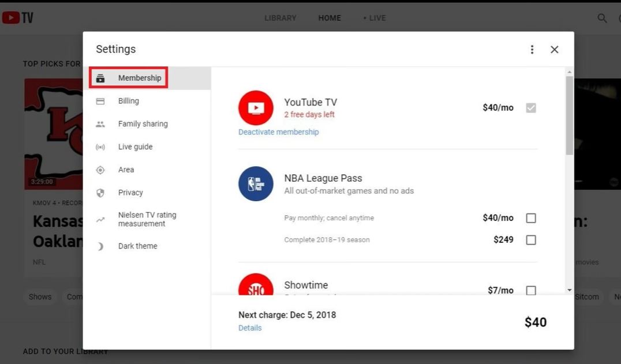Check the Showtime $7/mo box

[531, 290]
